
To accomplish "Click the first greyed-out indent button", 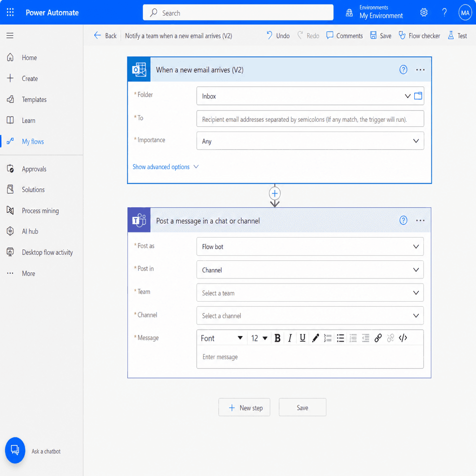I will 353,338.
